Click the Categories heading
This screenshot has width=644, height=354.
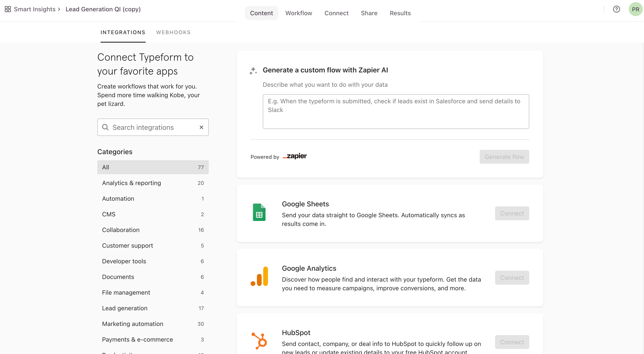[x=115, y=152]
